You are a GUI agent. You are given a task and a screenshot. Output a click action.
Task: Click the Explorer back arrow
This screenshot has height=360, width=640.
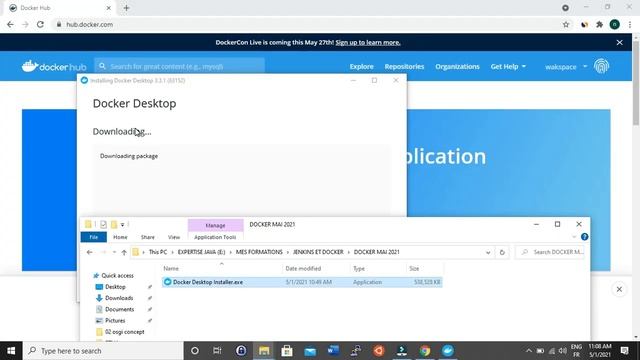coord(89,252)
